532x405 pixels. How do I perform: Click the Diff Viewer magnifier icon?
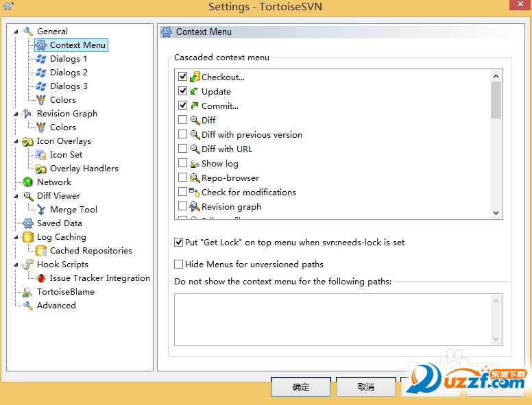(x=28, y=196)
